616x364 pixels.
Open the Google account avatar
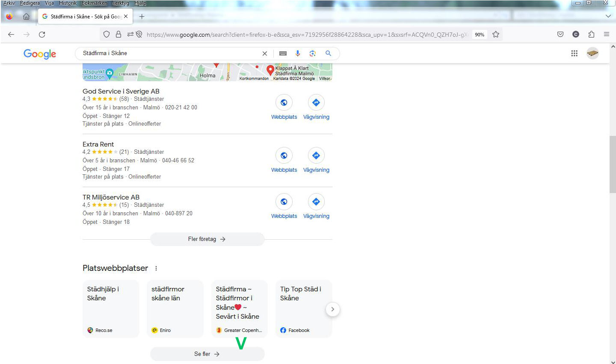click(x=592, y=53)
